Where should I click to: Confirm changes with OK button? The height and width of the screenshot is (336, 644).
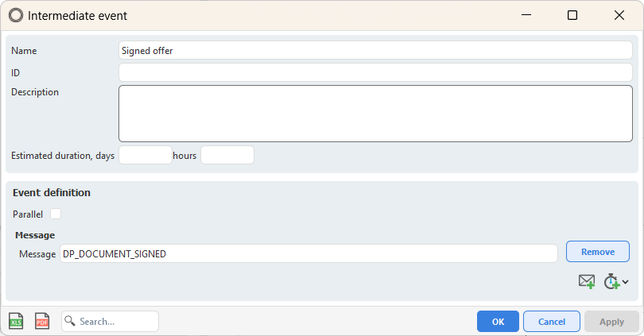tap(498, 321)
